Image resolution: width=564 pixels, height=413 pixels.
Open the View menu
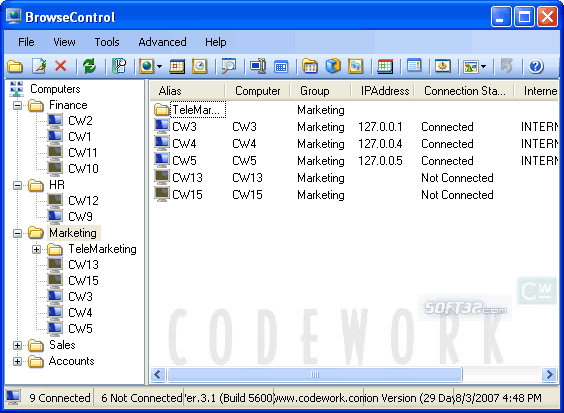[x=64, y=42]
